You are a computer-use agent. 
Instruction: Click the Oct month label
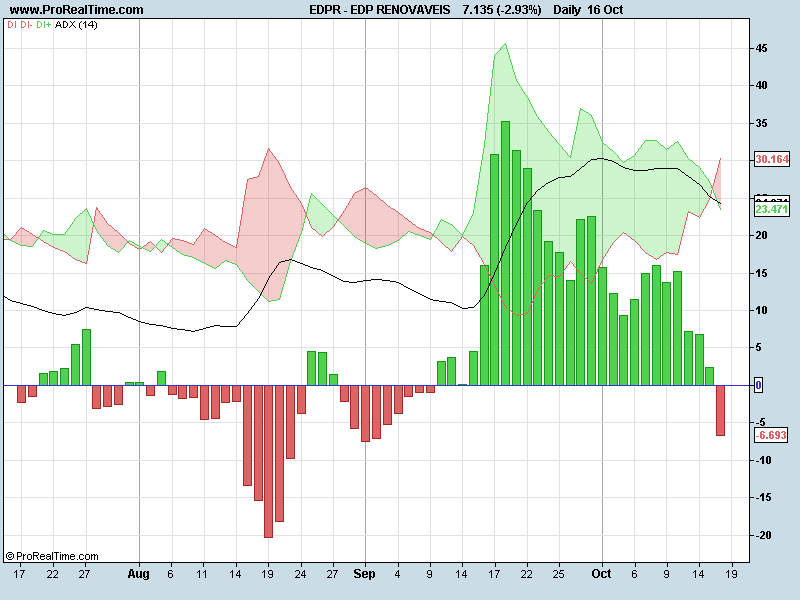(602, 574)
